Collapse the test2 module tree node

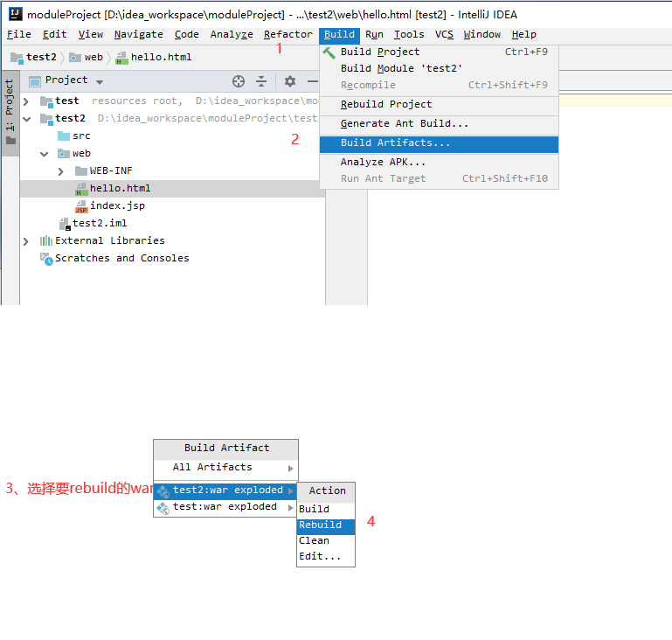26,119
